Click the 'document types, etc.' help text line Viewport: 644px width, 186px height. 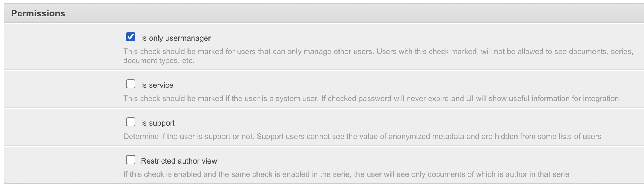click(158, 61)
